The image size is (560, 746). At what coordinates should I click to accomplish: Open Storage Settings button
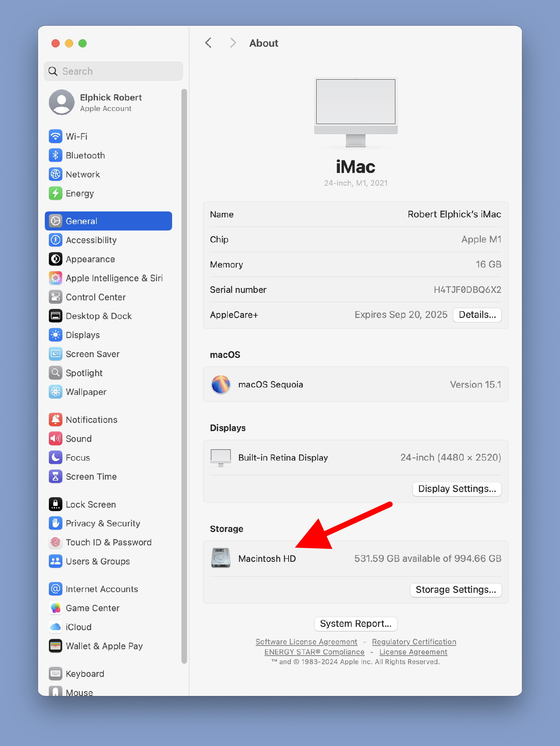pos(456,590)
